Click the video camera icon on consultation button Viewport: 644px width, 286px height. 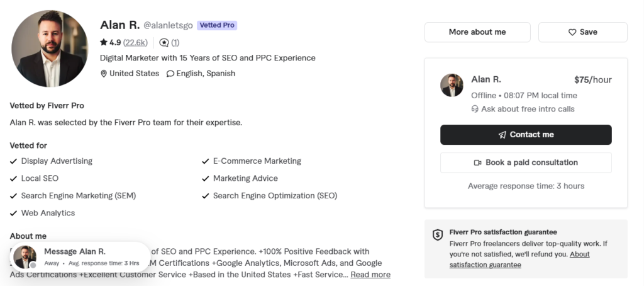coord(478,163)
